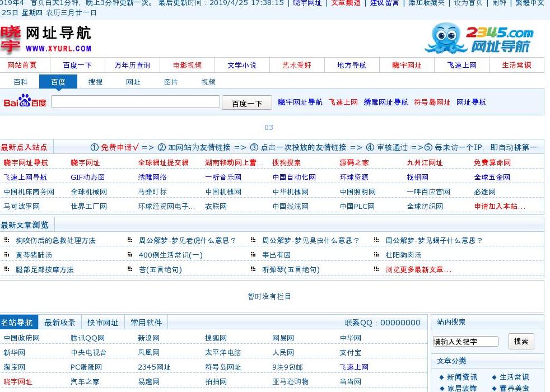This screenshot has width=550, height=392.
Task: Open 一听音乐网 link
Action: (x=223, y=177)
